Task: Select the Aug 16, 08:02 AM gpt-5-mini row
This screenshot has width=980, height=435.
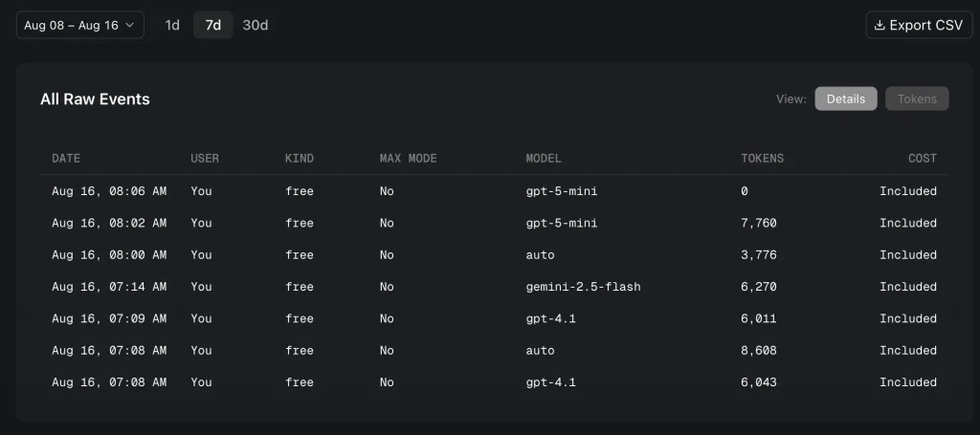Action: [x=495, y=223]
